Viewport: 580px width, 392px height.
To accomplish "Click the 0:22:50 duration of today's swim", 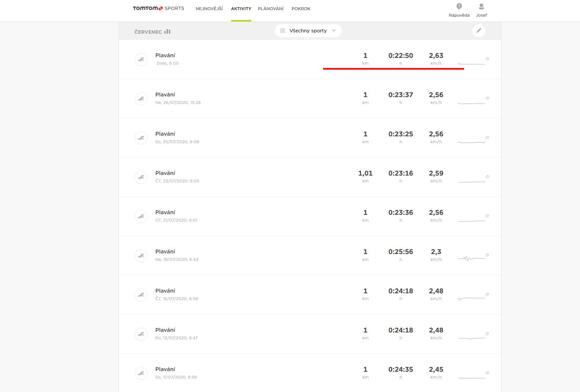I will 401,56.
